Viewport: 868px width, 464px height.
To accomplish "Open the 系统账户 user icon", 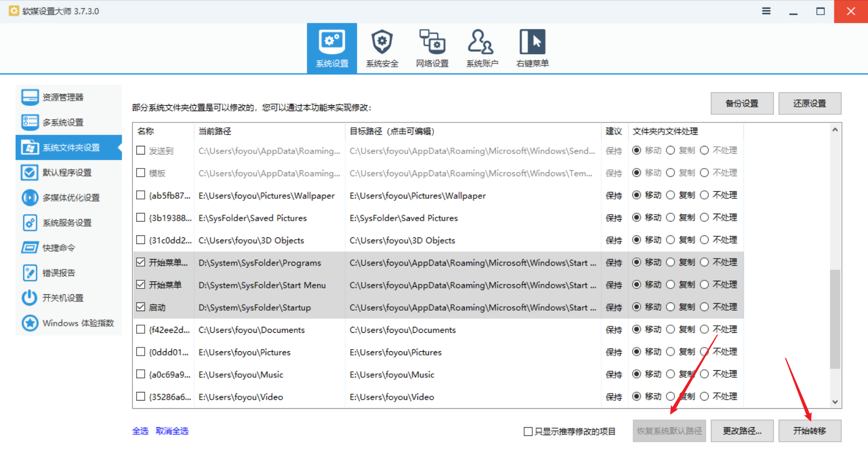I will (x=482, y=48).
